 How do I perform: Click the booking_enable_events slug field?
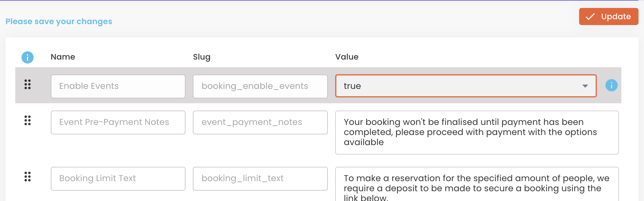point(260,86)
